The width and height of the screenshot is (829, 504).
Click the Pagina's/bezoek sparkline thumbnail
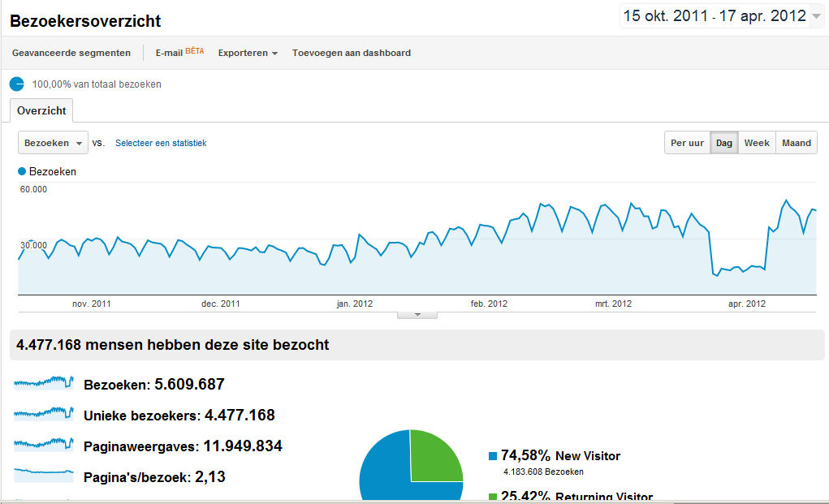pyautogui.click(x=43, y=475)
